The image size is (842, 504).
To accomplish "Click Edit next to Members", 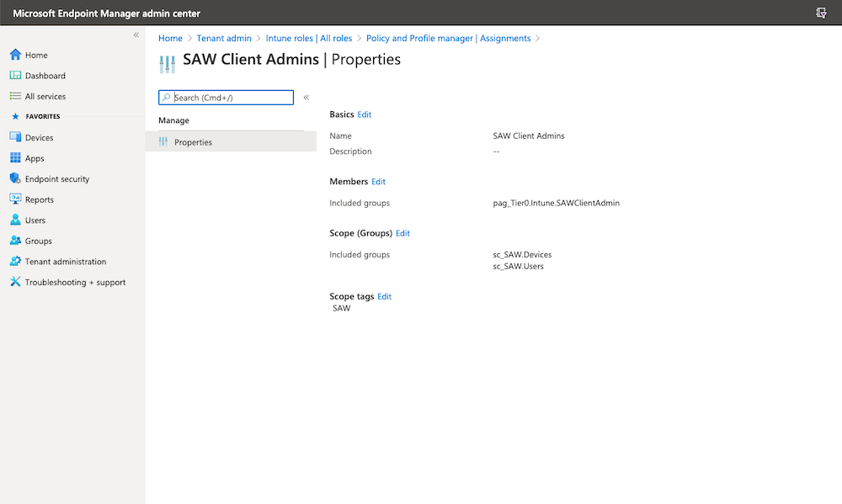I will click(378, 182).
